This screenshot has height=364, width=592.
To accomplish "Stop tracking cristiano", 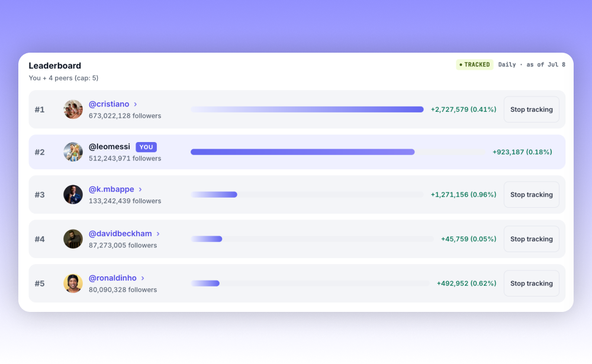I will (x=531, y=109).
